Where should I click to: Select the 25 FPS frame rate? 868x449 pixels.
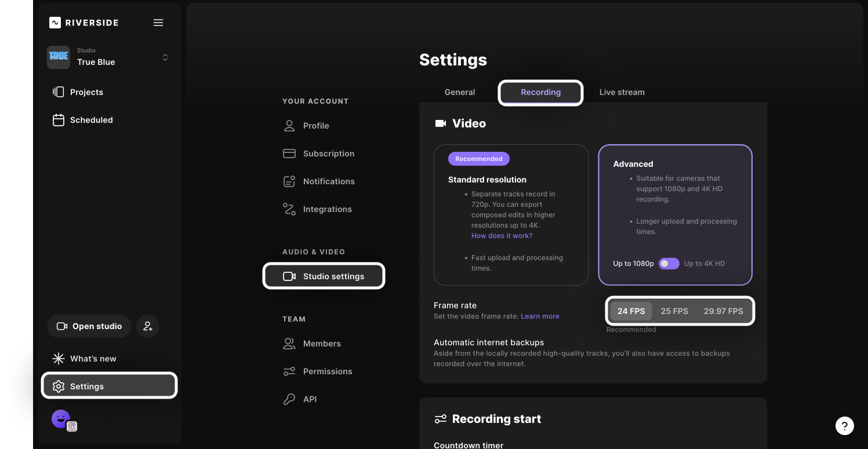click(x=674, y=311)
